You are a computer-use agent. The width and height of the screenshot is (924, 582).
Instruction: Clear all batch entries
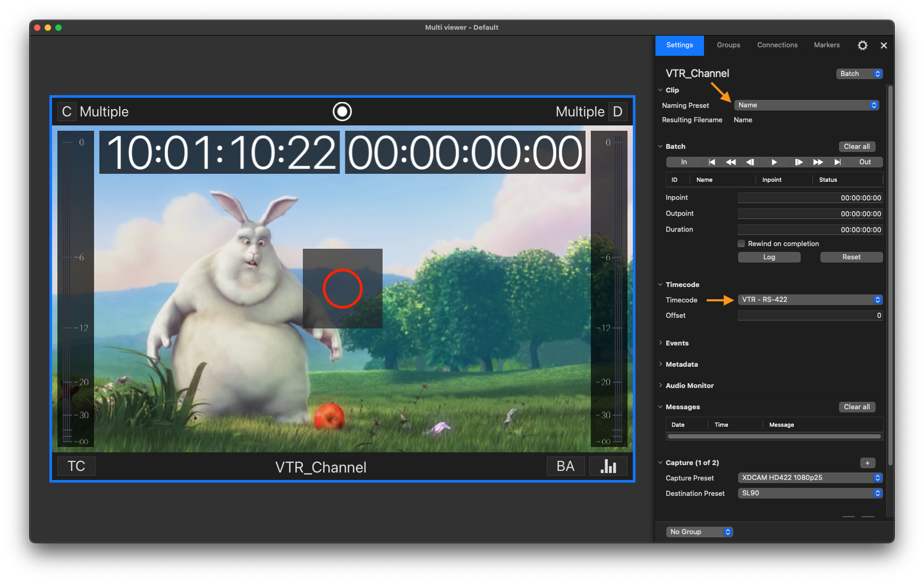(857, 147)
